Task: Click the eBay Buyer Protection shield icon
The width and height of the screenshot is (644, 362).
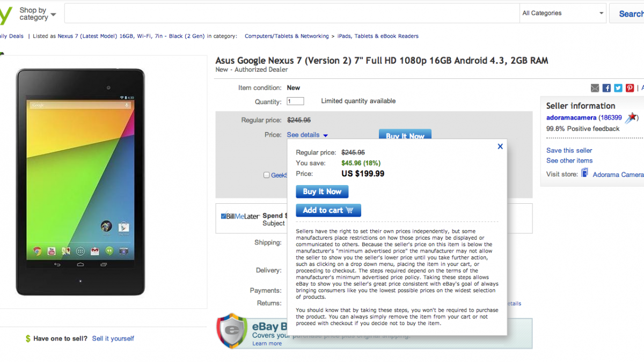Action: pos(232,330)
